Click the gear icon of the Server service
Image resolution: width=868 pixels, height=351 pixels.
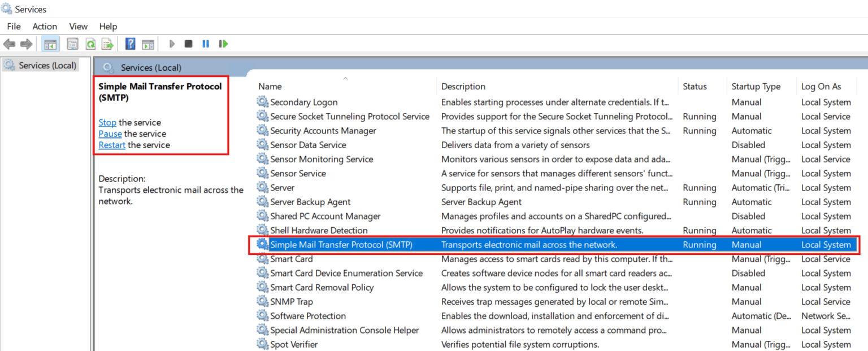point(263,187)
